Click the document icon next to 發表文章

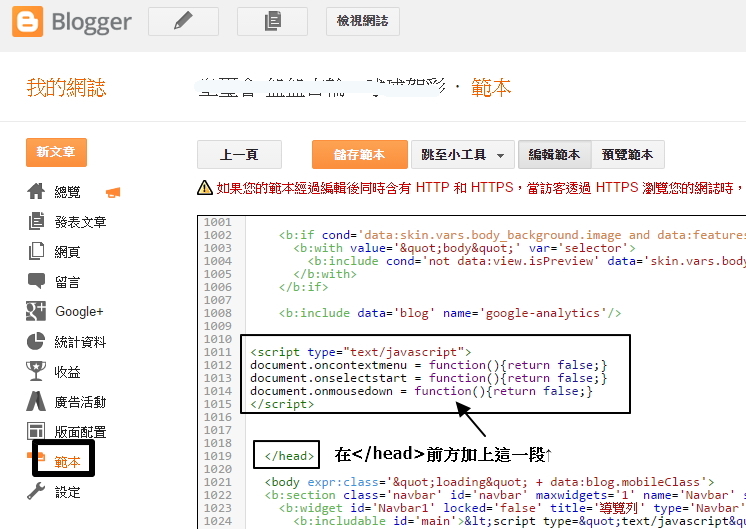(x=36, y=221)
